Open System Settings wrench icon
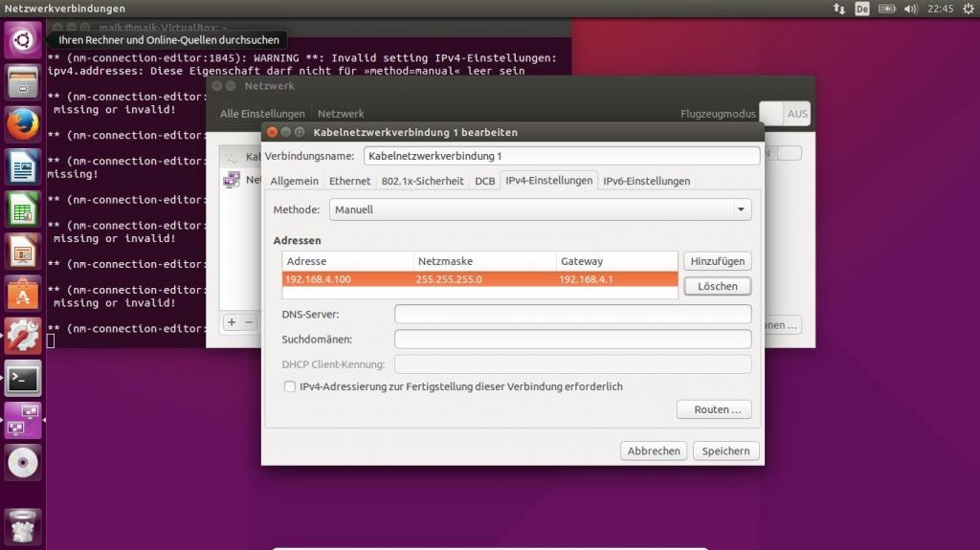Viewport: 980px width, 550px height. point(23,336)
